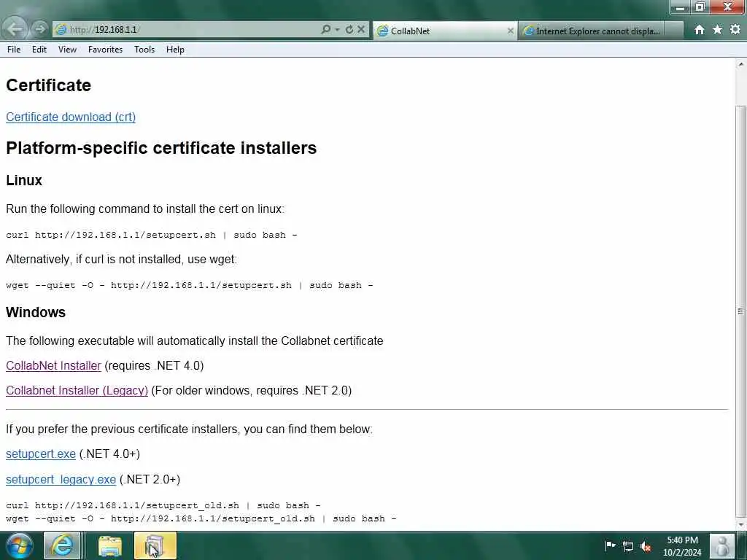
Task: Click the muted volume tray icon
Action: click(646, 546)
